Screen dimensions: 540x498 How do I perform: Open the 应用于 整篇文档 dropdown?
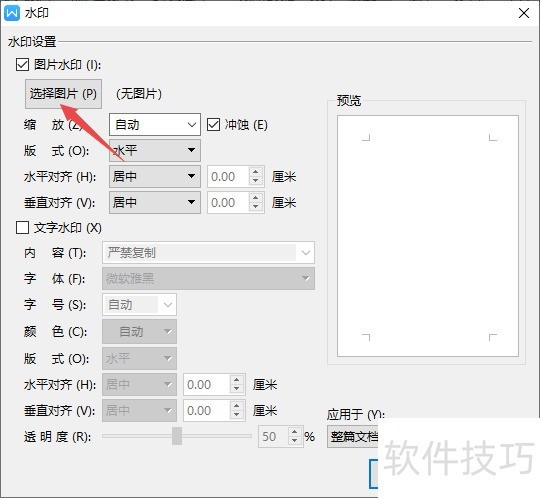[x=353, y=437]
